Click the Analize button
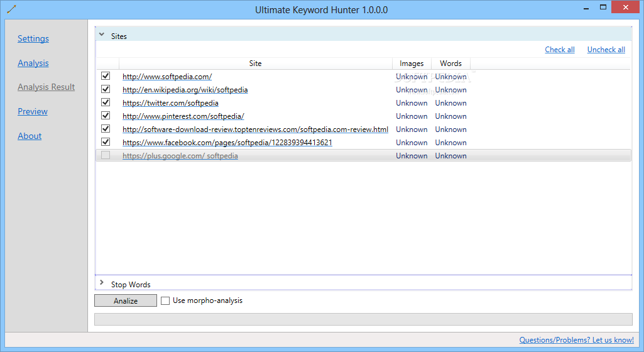The height and width of the screenshot is (352, 644). (x=126, y=300)
